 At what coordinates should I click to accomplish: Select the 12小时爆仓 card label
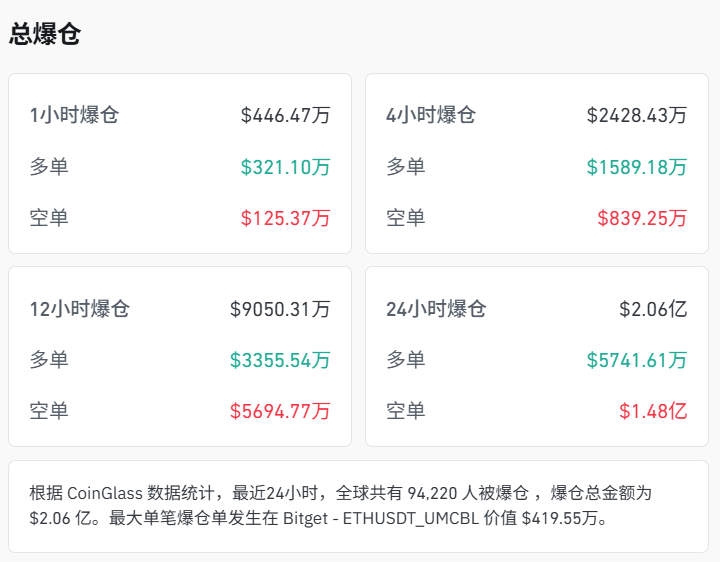(x=79, y=309)
